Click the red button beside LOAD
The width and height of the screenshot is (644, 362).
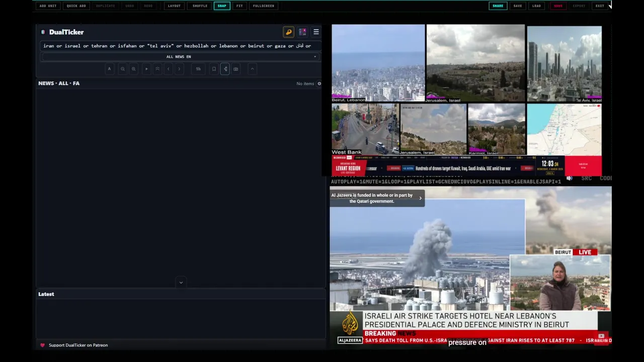(x=558, y=6)
